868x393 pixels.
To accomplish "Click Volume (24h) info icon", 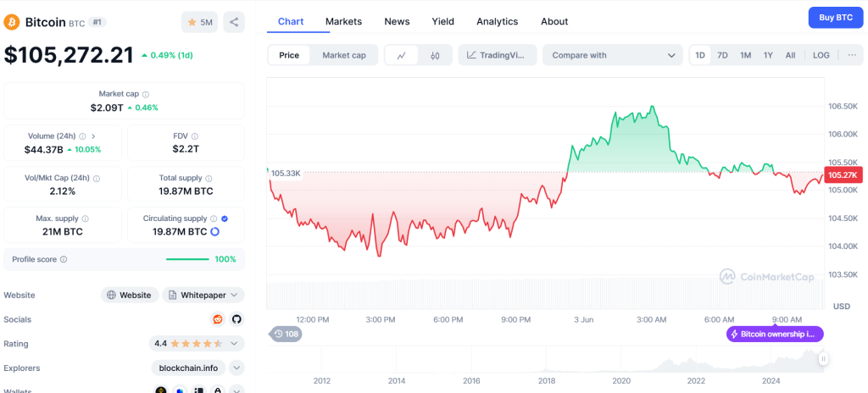I will tap(82, 136).
